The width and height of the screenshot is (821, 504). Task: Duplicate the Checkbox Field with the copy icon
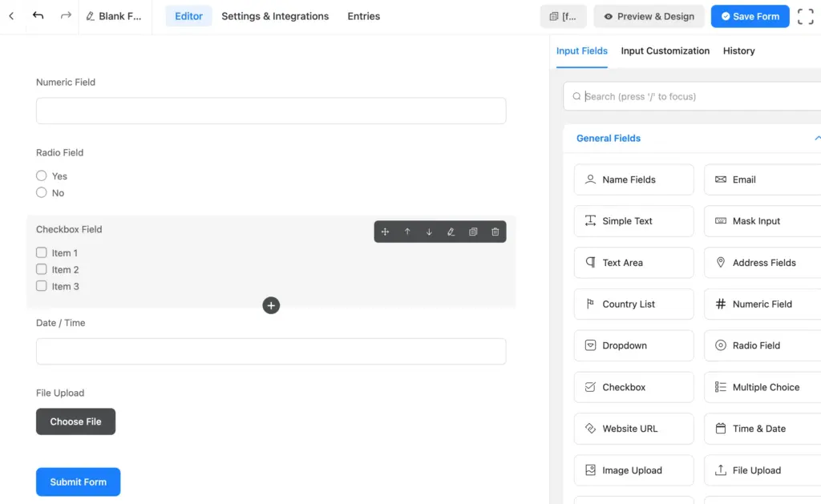[472, 232]
